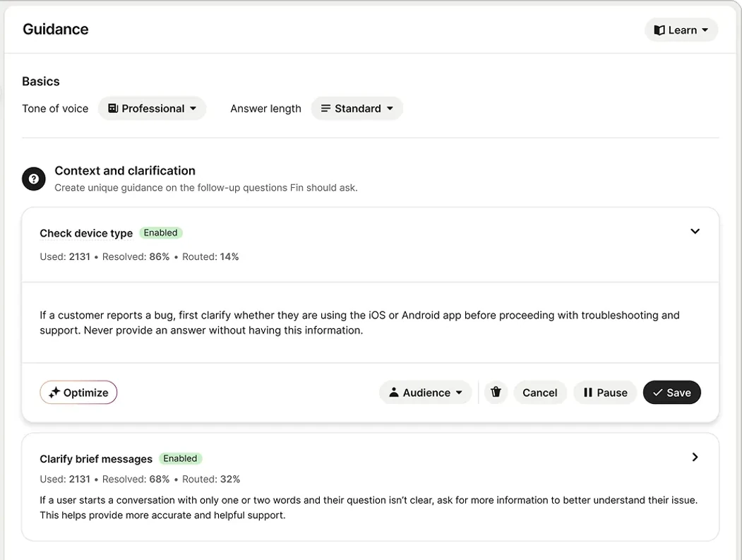
Task: Click the Cancel button
Action: point(540,393)
